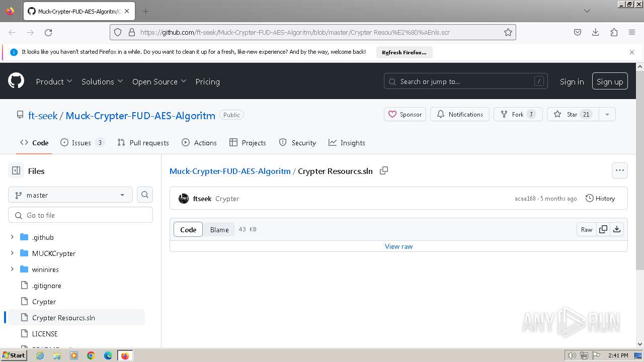The image size is (644, 362).
Task: Open the Actions tab
Action: (x=199, y=143)
